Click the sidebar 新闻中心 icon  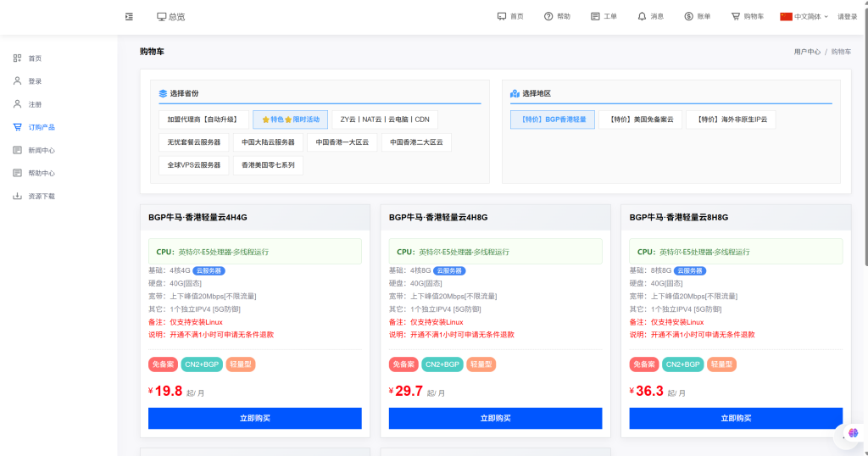17,150
